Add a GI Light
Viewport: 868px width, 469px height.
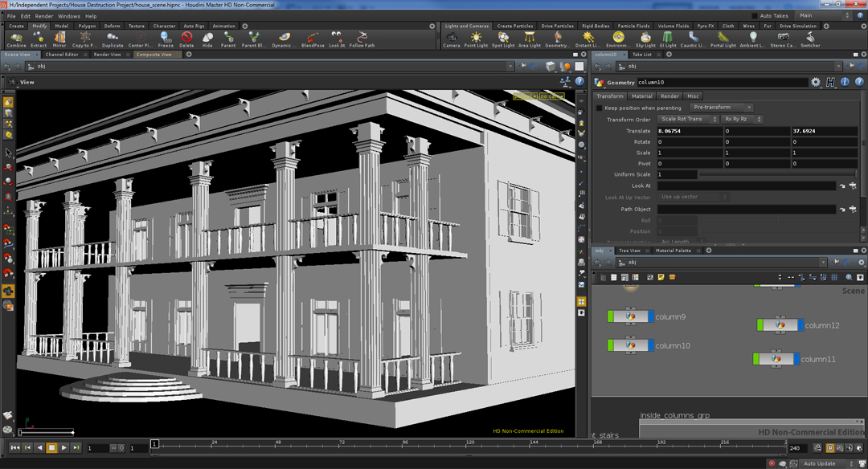(x=668, y=39)
